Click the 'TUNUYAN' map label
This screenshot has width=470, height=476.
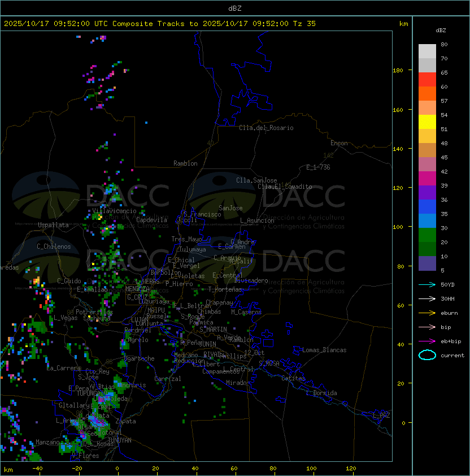[119, 440]
